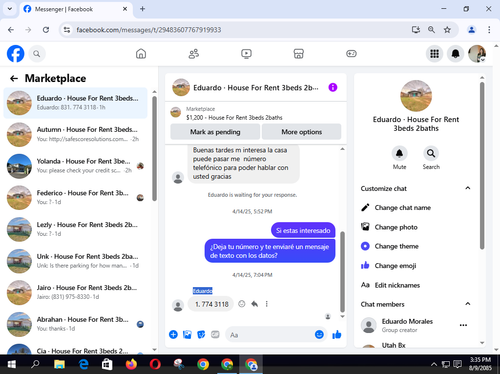Image resolution: width=500 pixels, height=374 pixels.
Task: Click the browser address bar
Action: click(x=233, y=30)
